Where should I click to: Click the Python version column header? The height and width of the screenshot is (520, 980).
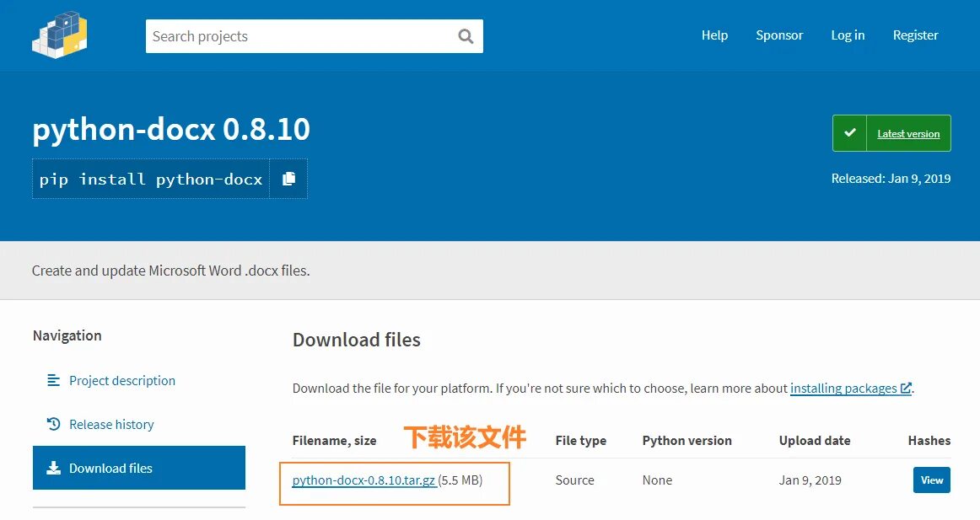pyautogui.click(x=687, y=440)
